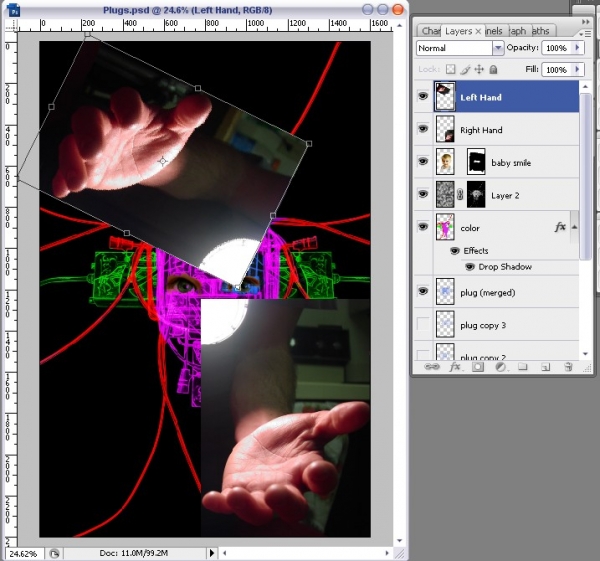
Task: Switch to Channels tab
Action: 494,31
